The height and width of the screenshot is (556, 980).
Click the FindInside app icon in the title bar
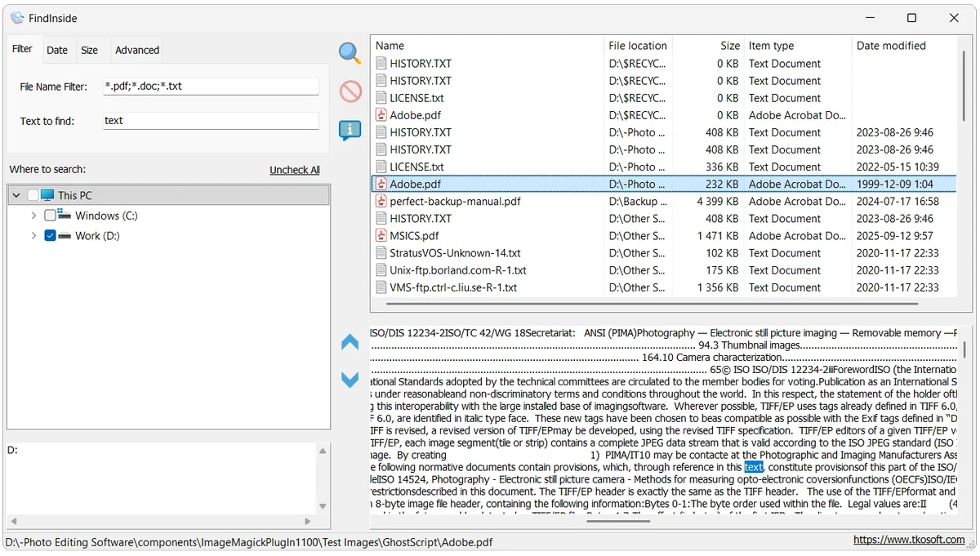(17, 18)
